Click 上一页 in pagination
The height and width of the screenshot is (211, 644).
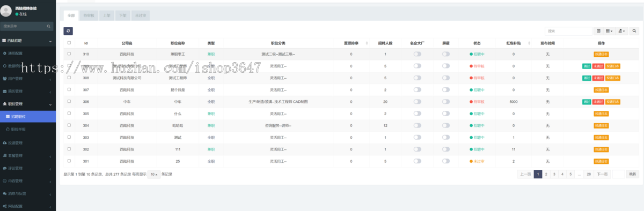click(525, 174)
